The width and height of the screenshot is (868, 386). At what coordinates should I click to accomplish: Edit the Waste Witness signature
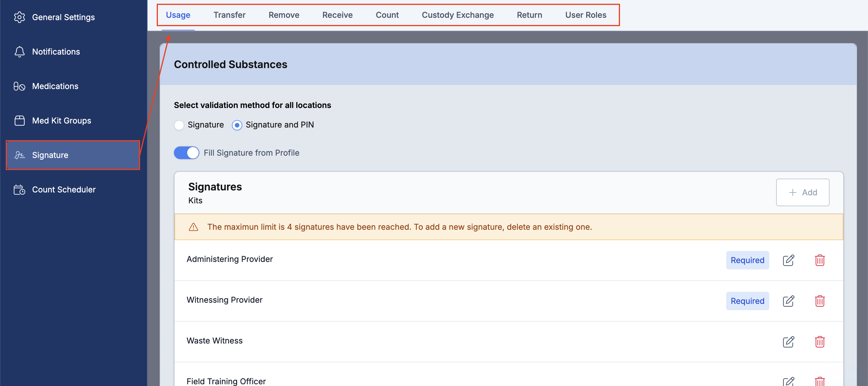(x=788, y=342)
